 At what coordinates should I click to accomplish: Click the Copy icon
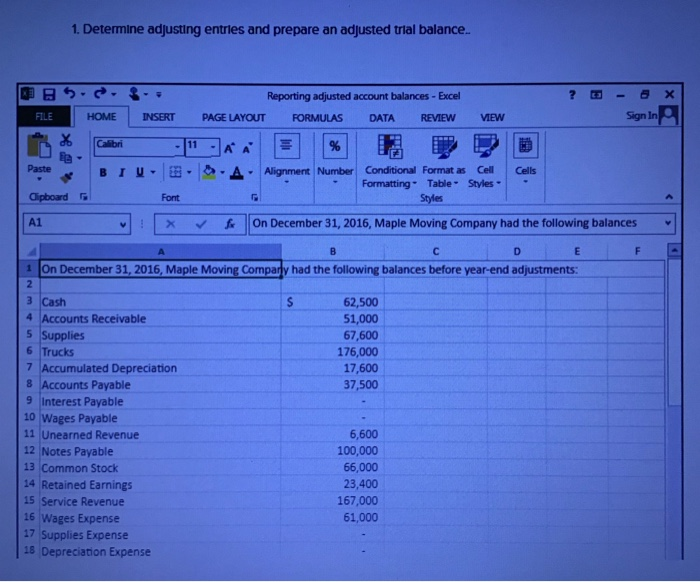pos(66,158)
